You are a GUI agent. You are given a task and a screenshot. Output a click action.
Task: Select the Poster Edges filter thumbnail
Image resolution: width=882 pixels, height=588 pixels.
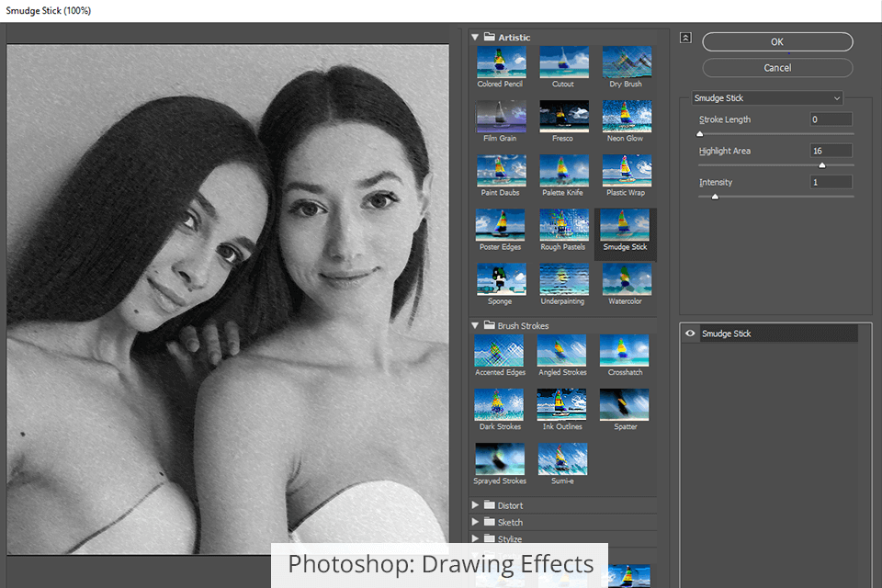(500, 224)
